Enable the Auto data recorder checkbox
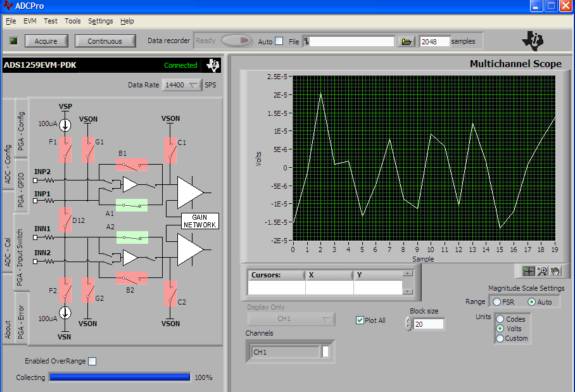 (279, 41)
